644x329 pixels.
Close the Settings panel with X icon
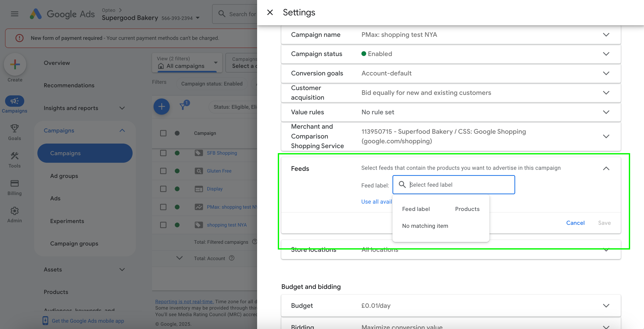point(270,12)
